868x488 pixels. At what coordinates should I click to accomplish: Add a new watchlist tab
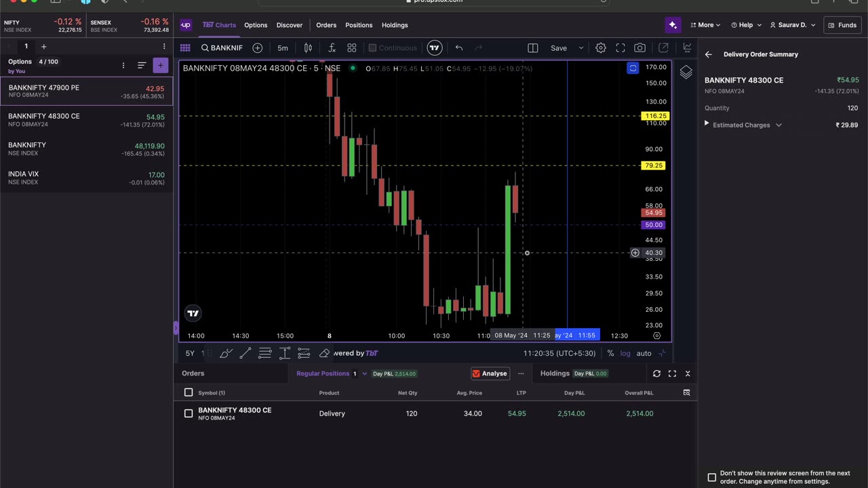(x=43, y=47)
